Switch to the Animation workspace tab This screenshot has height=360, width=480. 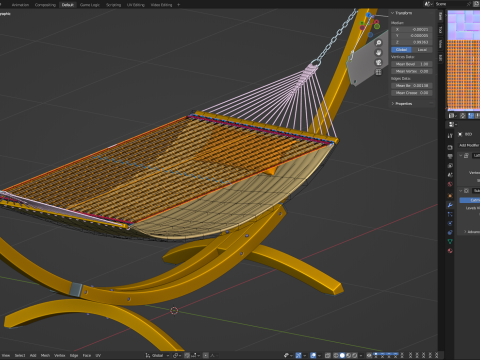20,5
